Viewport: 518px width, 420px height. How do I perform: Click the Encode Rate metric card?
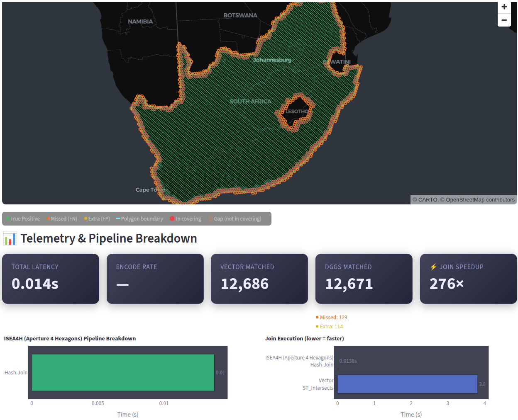tap(155, 279)
